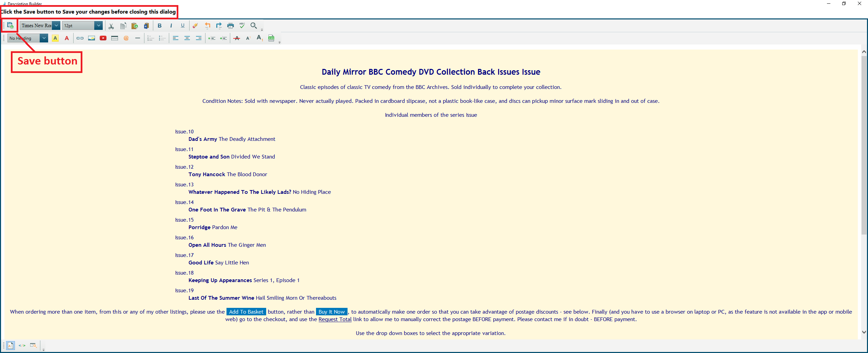Image resolution: width=868 pixels, height=353 pixels.
Task: Toggle Italic formatting
Action: point(171,26)
